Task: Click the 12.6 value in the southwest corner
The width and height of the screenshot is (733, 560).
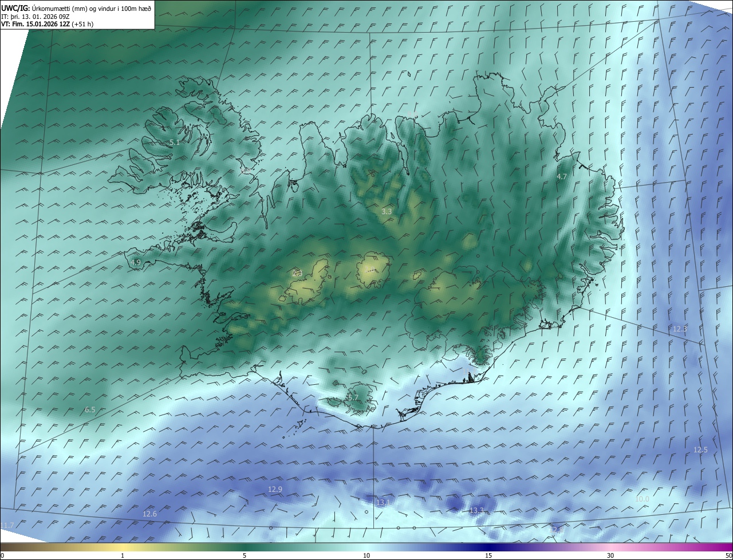Action: click(x=149, y=514)
